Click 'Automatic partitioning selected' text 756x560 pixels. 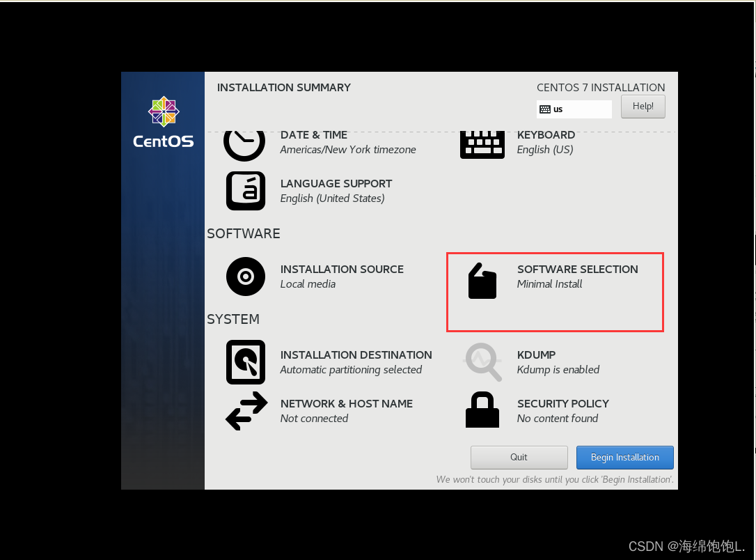click(x=351, y=370)
